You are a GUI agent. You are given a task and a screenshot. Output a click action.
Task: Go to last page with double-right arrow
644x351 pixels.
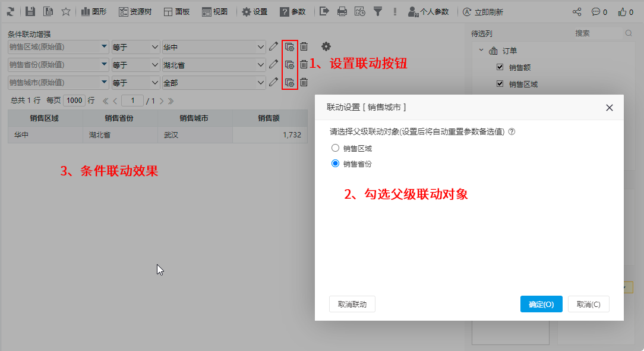tap(171, 101)
